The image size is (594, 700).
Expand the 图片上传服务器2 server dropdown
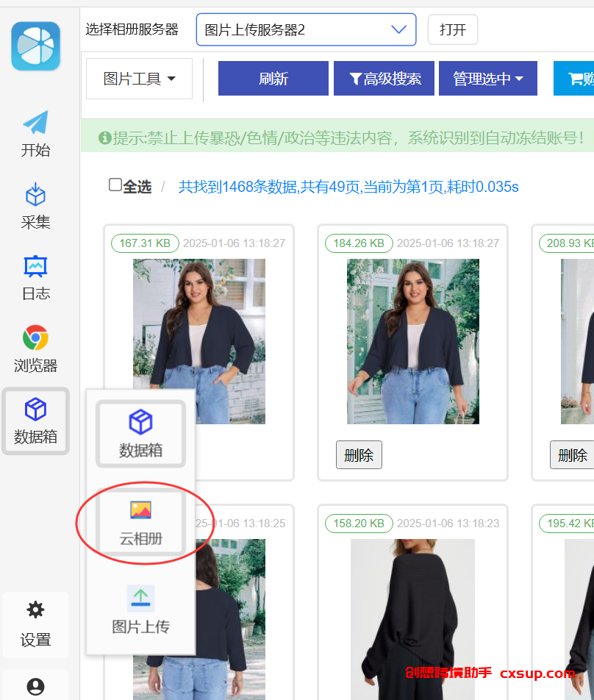click(x=306, y=29)
